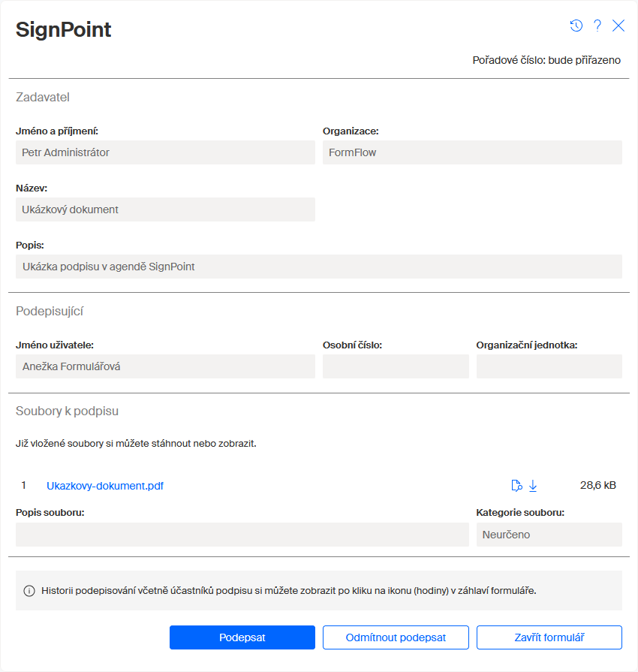
Task: Click the SignPoint form title
Action: pos(64,29)
